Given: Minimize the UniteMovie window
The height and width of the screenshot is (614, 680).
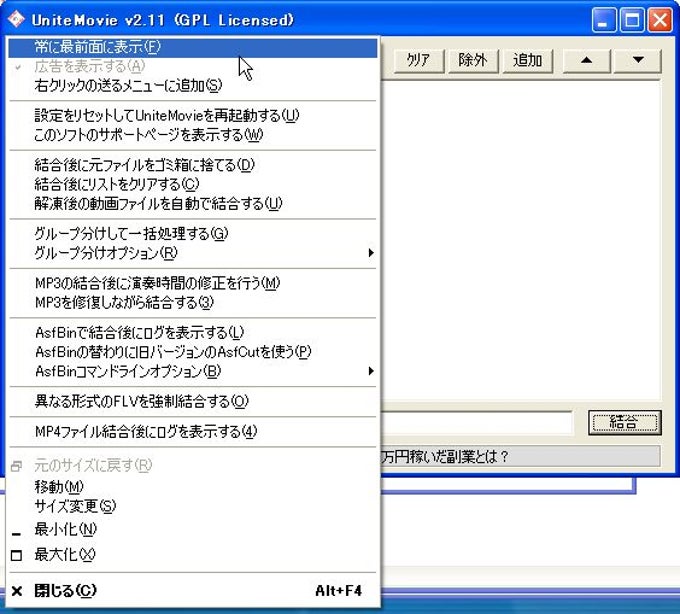Looking at the screenshot, I should [x=604, y=20].
